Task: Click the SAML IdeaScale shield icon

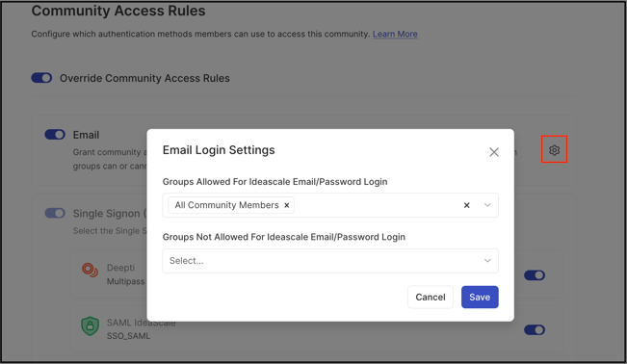Action: (x=90, y=325)
